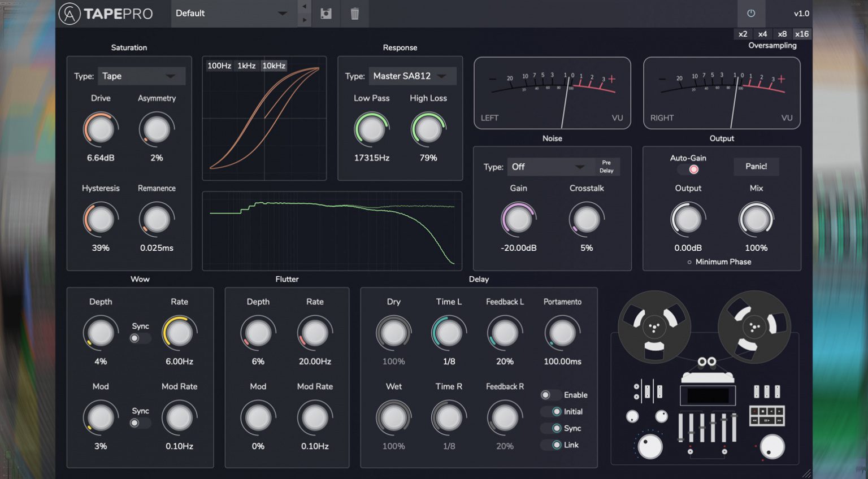Toggle Delay Link switch

(551, 445)
